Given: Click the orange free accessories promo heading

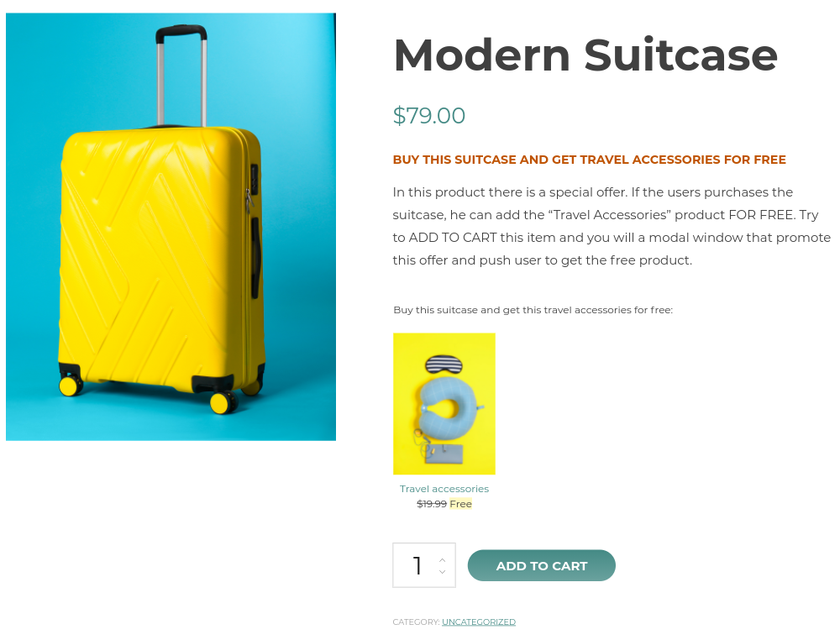Looking at the screenshot, I should [x=589, y=160].
